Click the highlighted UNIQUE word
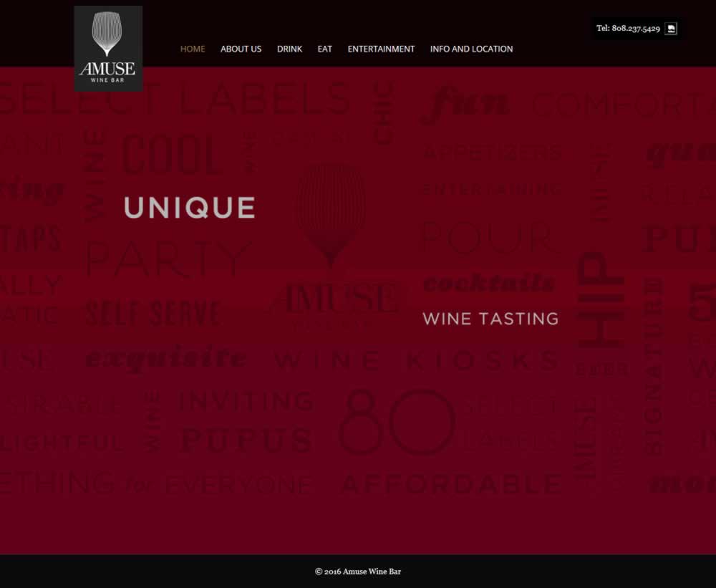The height and width of the screenshot is (588, 716). click(x=190, y=208)
